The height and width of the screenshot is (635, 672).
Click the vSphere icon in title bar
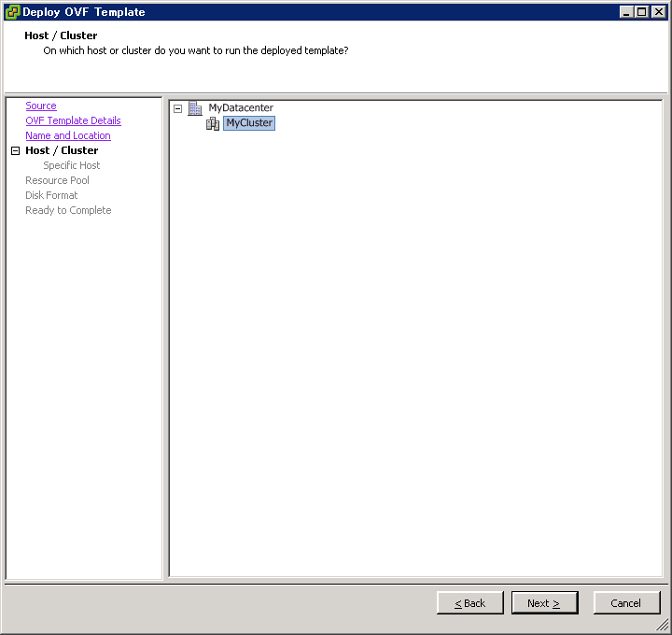pos(12,11)
